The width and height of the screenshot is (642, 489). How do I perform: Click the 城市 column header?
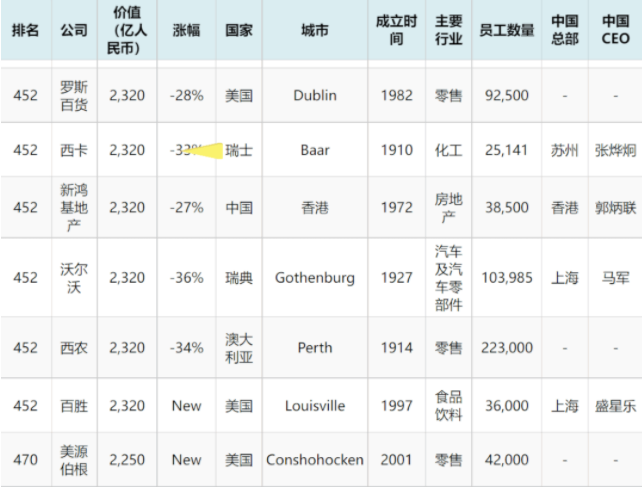coord(315,30)
